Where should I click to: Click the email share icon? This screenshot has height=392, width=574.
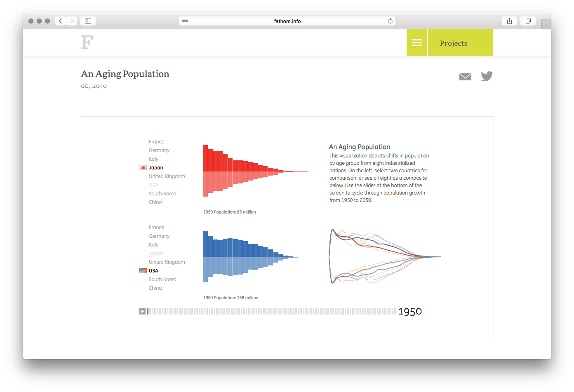(x=465, y=76)
